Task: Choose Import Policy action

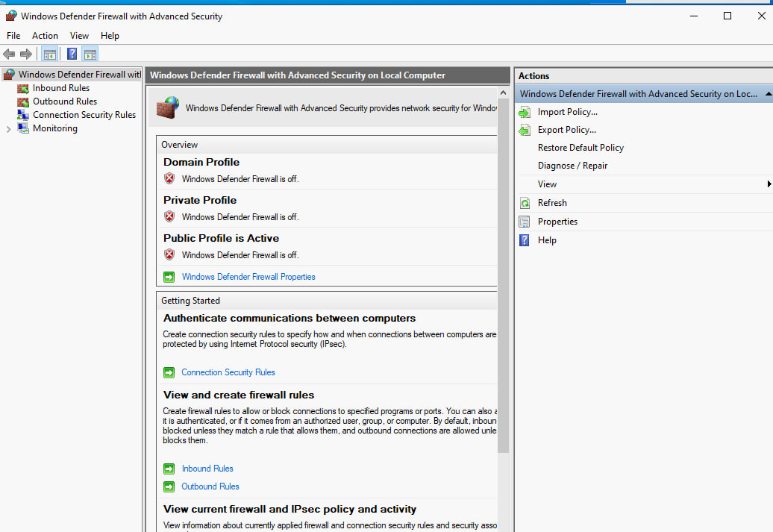Action: [567, 112]
